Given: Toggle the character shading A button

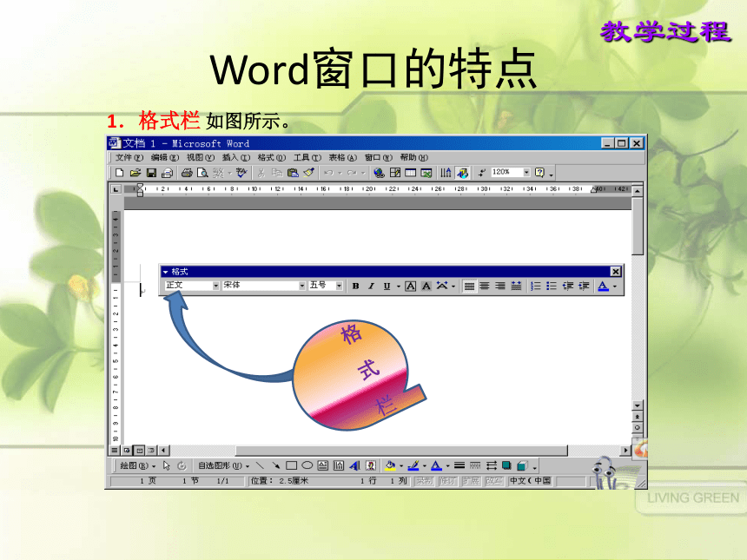Looking at the screenshot, I should 426,286.
